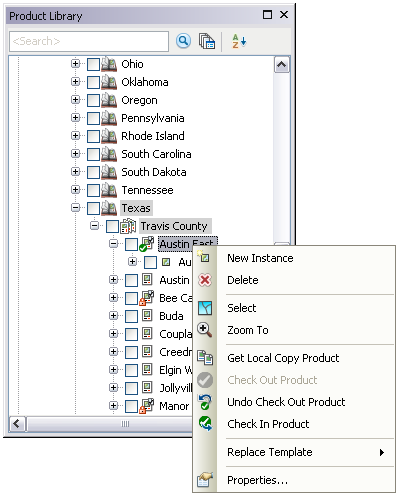
Task: Click the Jollyville product icon
Action: [x=147, y=388]
